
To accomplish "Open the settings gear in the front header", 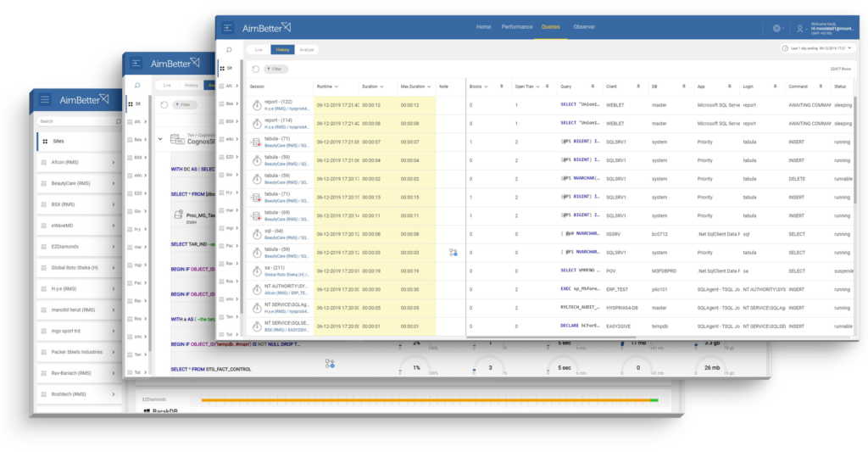I will 776,28.
